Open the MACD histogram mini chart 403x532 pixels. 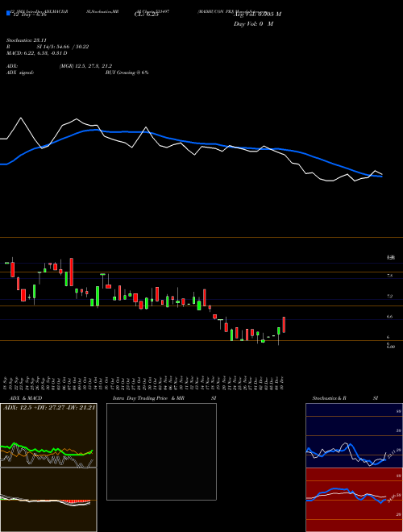click(48, 500)
